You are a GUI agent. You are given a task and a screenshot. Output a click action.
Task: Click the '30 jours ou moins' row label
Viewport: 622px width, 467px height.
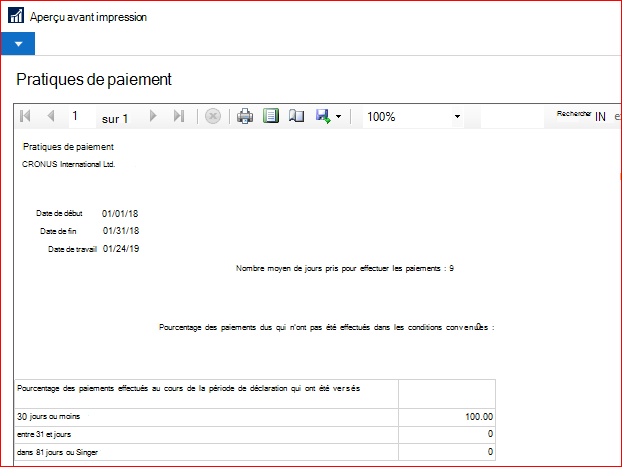coord(48,417)
